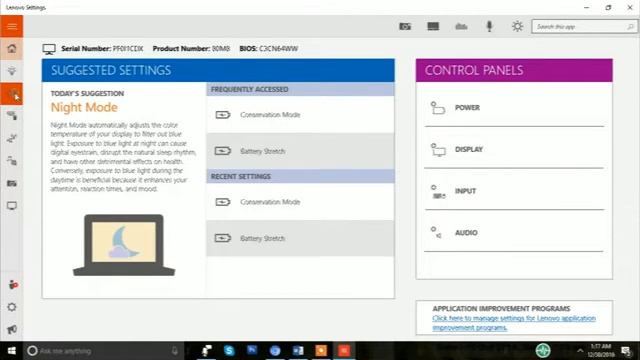The image size is (640, 360).
Task: Open the hamburger menu in sidebar
Action: 12,27
